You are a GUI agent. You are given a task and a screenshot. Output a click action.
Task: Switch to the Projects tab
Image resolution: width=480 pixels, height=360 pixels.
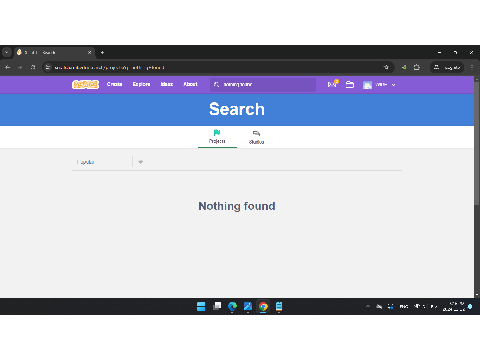tap(217, 137)
